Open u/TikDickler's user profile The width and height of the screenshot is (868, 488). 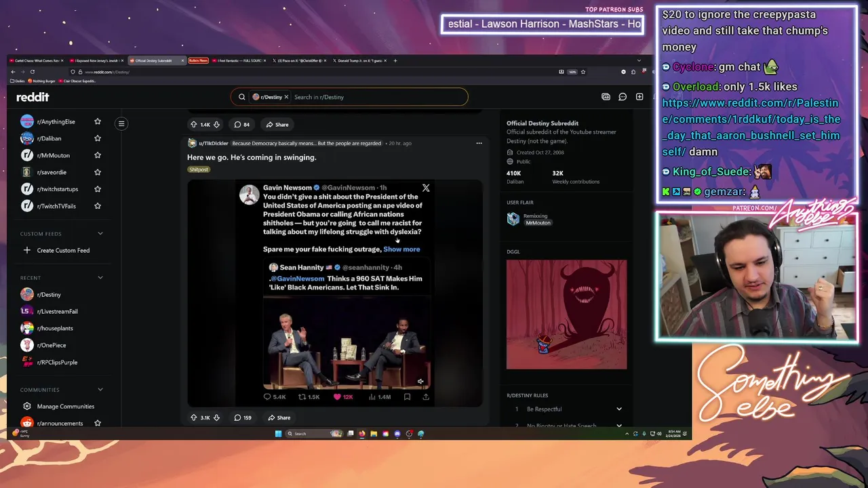pos(213,143)
